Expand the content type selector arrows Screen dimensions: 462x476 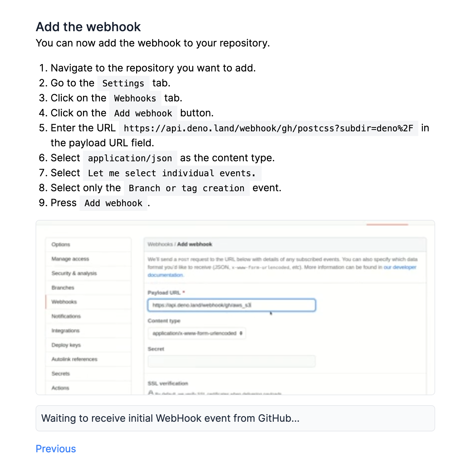241,333
